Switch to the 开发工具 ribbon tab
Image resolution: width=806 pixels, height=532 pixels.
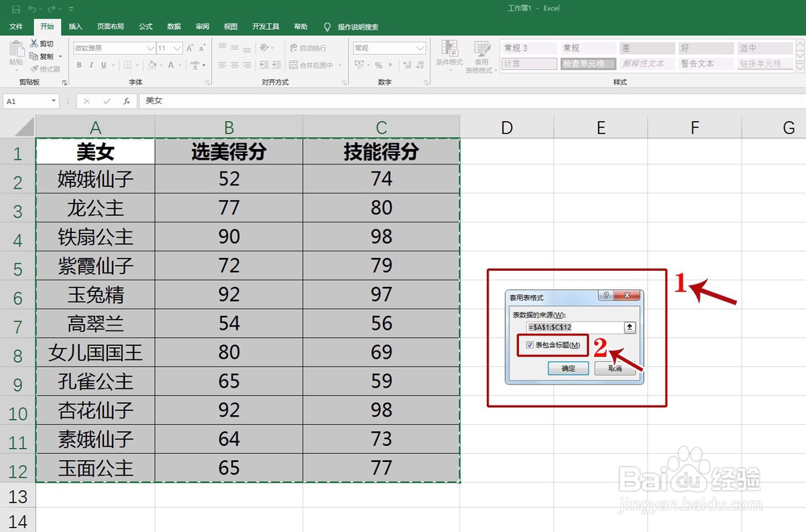[x=265, y=27]
